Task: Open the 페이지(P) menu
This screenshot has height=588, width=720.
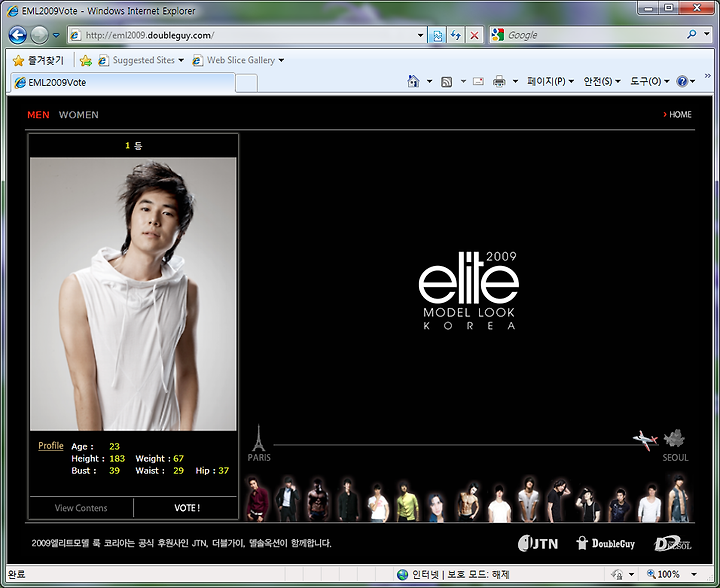Action: click(x=551, y=81)
